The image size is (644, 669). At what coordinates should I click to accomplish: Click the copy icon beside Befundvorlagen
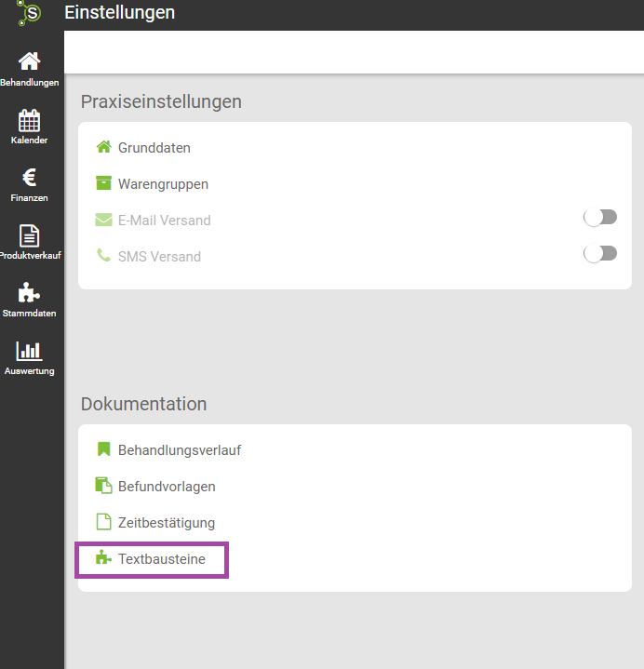click(x=103, y=486)
